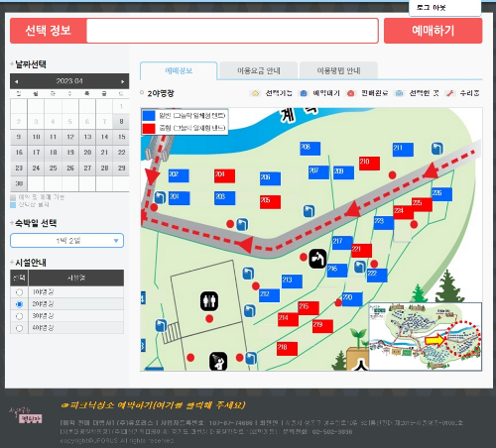Click the campground overview minimap thumbnail
The width and height of the screenshot is (496, 448).
(x=426, y=336)
